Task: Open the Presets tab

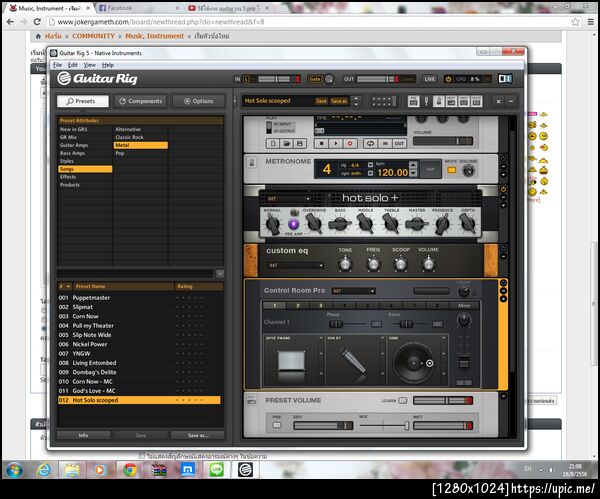Action: [x=83, y=101]
